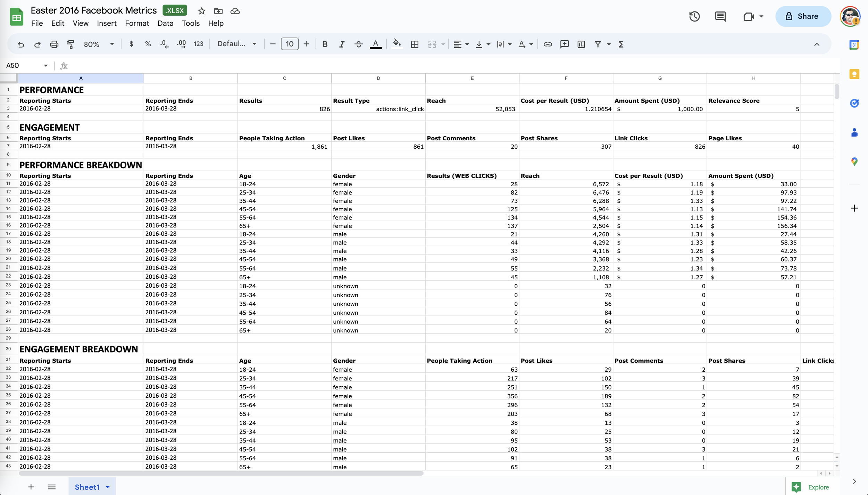Open version history clock icon
Viewport: 868px width, 495px height.
pos(694,16)
